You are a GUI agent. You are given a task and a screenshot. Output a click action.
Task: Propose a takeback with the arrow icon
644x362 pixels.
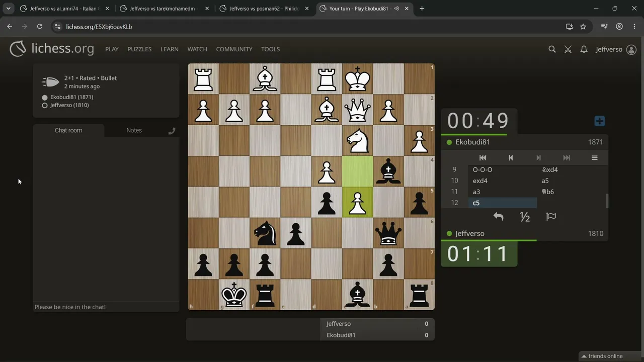click(498, 217)
